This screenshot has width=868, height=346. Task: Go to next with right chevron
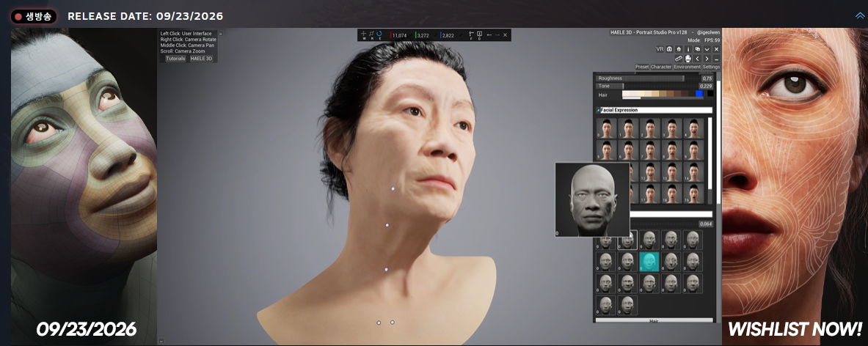(707, 59)
